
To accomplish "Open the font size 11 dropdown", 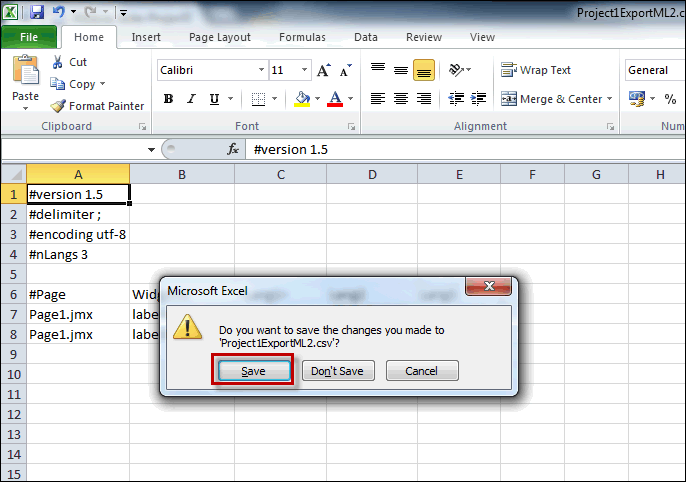I will coord(304,70).
